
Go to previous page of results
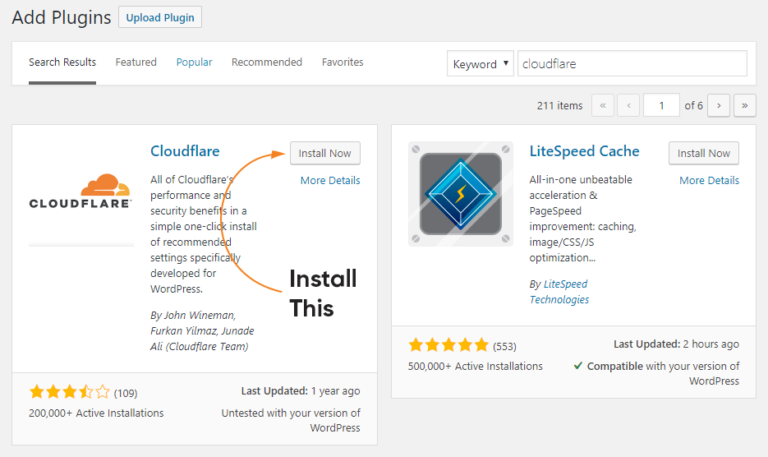point(629,105)
